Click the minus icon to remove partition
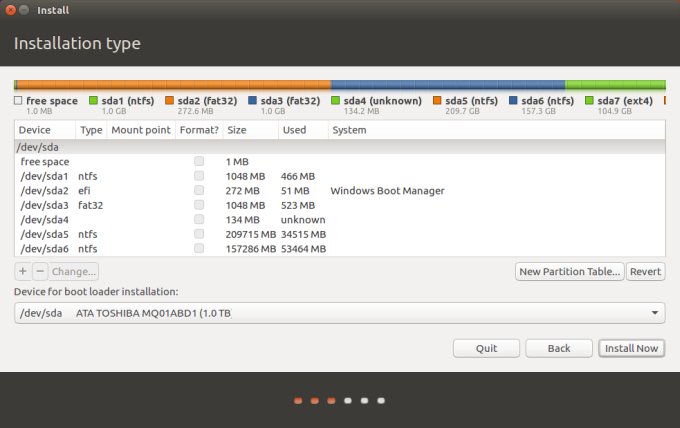The width and height of the screenshot is (680, 428). [40, 271]
